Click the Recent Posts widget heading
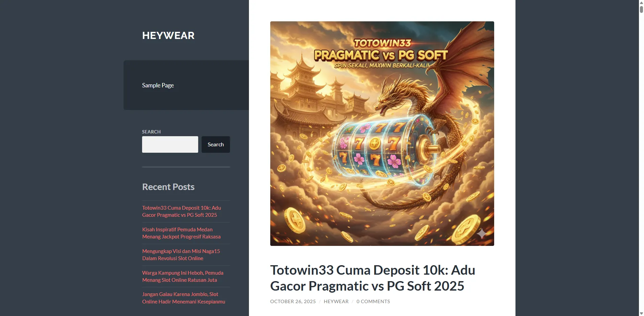Image resolution: width=644 pixels, height=316 pixels. [168, 187]
